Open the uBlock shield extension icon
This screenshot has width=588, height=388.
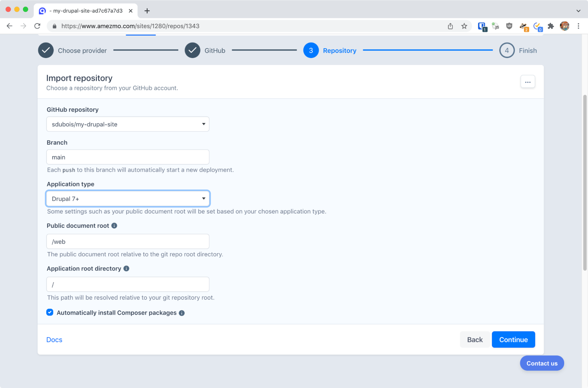tap(509, 26)
